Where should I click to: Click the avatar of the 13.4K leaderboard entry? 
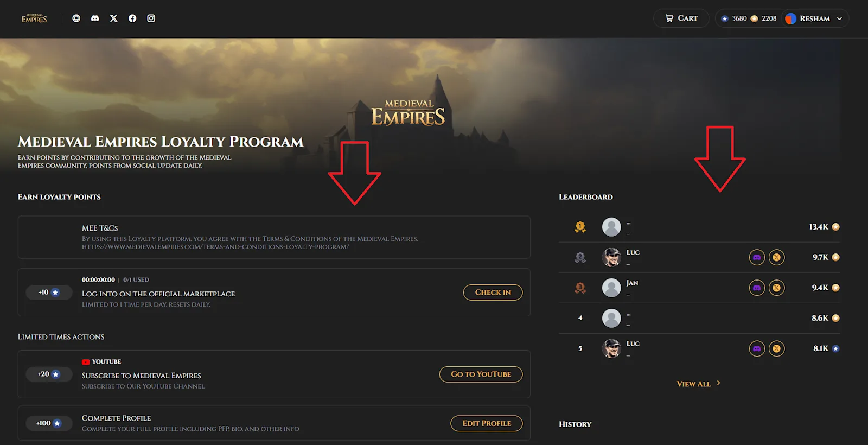tap(611, 227)
